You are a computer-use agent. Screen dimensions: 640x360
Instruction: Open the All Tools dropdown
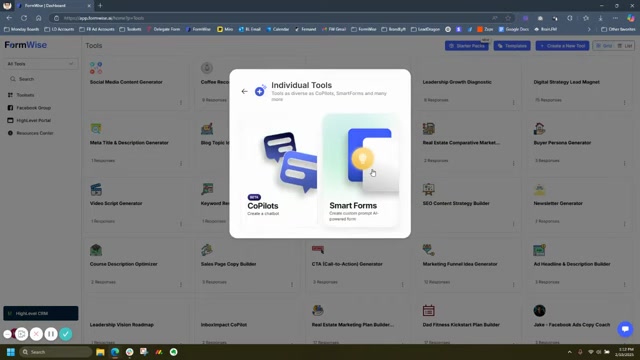pos(40,64)
